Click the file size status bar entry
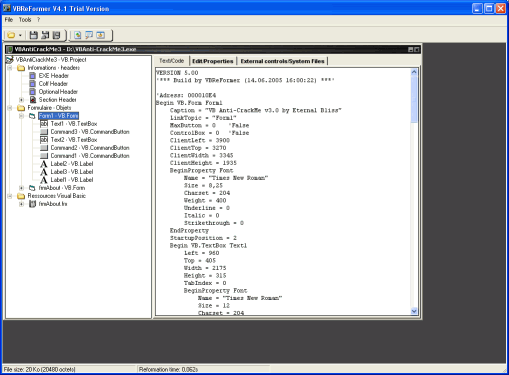 pos(39,369)
